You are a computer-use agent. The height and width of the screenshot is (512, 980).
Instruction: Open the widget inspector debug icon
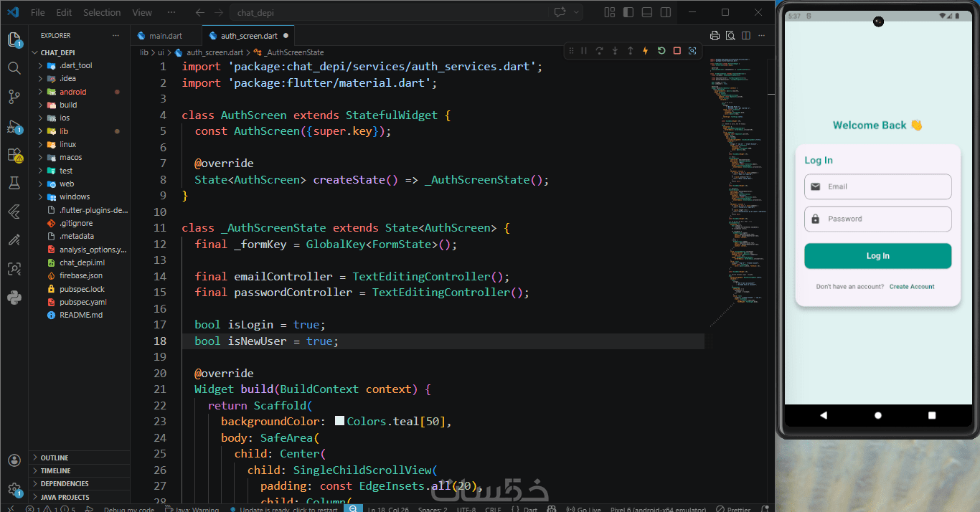pos(692,51)
